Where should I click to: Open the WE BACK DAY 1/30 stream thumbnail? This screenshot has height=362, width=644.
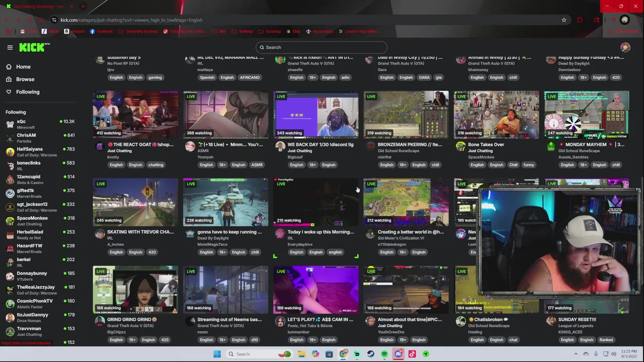pyautogui.click(x=316, y=115)
